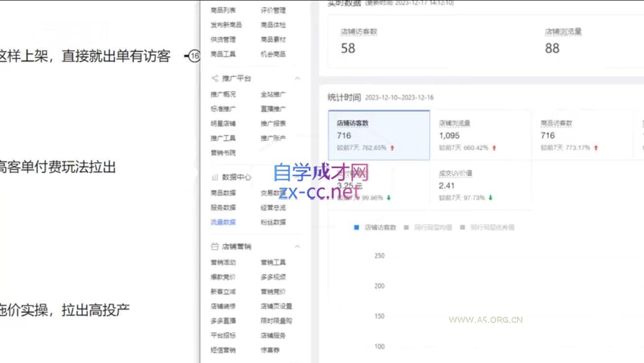The width and height of the screenshot is (644, 363).
Task: Open 流量数据 in the sidebar
Action: [x=223, y=222]
